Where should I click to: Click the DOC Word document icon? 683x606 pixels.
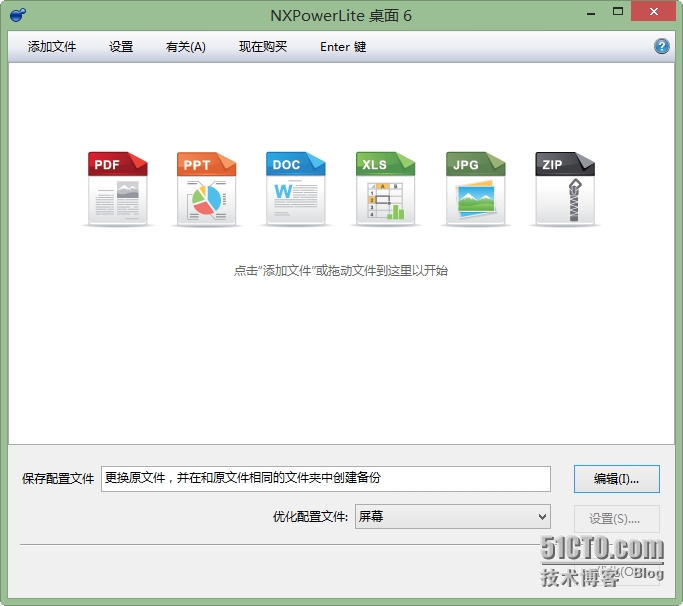296,188
